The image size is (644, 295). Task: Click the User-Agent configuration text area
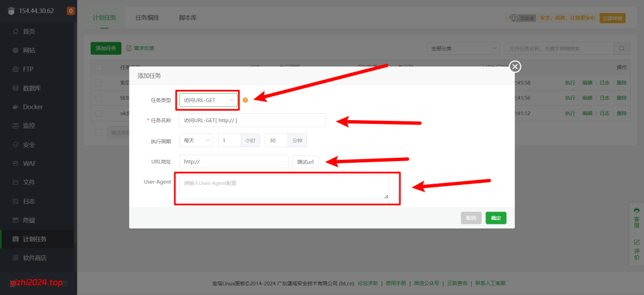point(284,187)
